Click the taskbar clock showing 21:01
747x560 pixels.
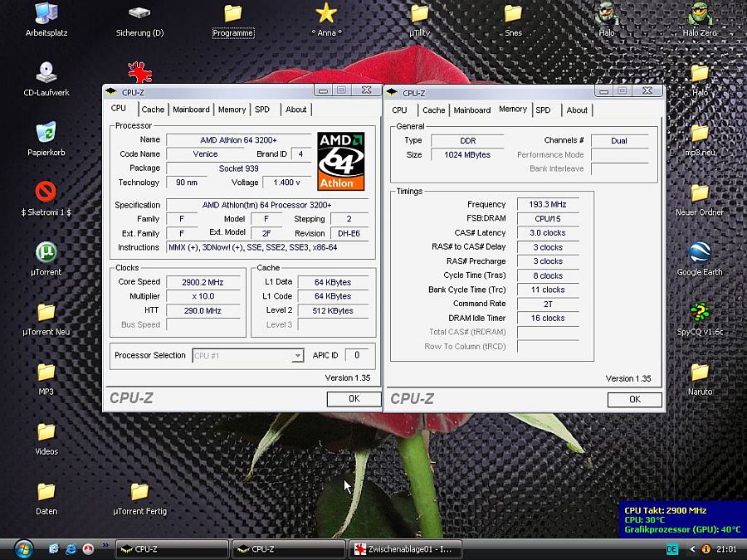pyautogui.click(x=726, y=549)
